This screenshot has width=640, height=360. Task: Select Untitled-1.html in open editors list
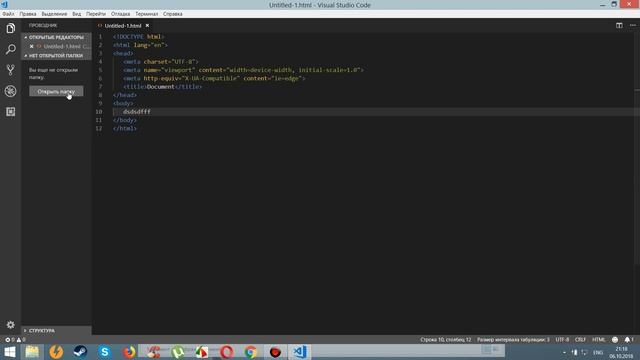click(x=56, y=47)
